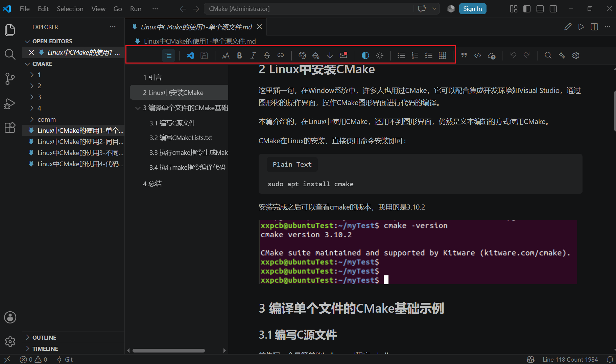
Task: Toggle the primary side bar
Action: (527, 9)
